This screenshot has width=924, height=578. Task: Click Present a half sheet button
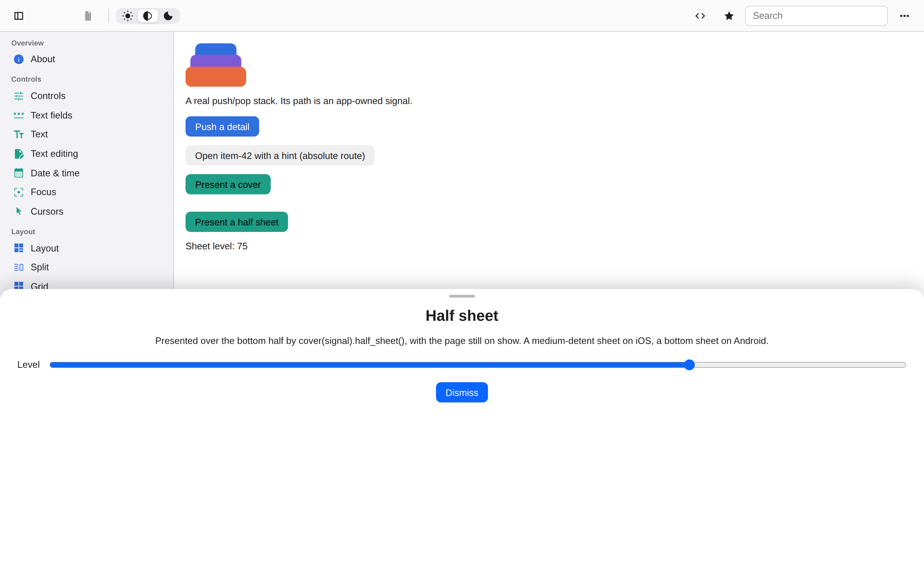coord(237,222)
